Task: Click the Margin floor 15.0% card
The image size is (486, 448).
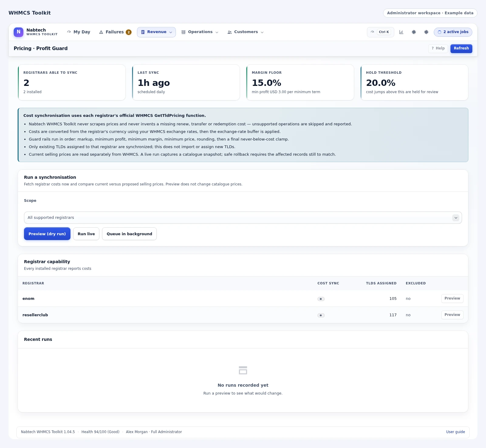Action: [x=300, y=82]
